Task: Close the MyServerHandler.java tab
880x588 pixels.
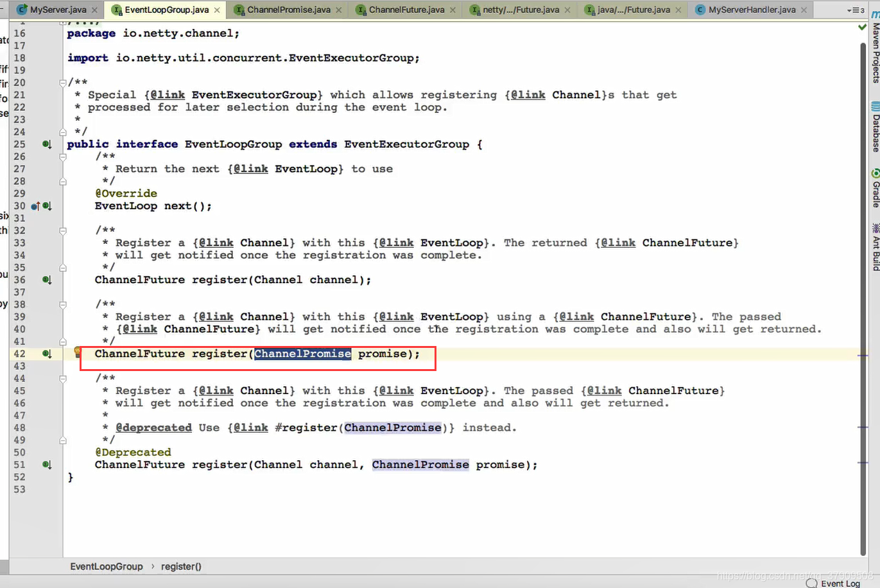Action: click(804, 10)
